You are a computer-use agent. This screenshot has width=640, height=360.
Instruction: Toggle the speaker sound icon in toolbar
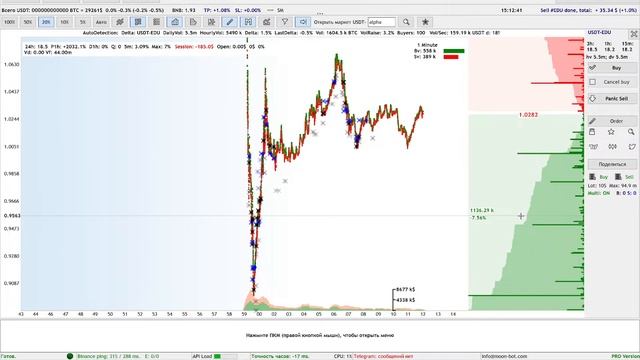click(x=303, y=22)
